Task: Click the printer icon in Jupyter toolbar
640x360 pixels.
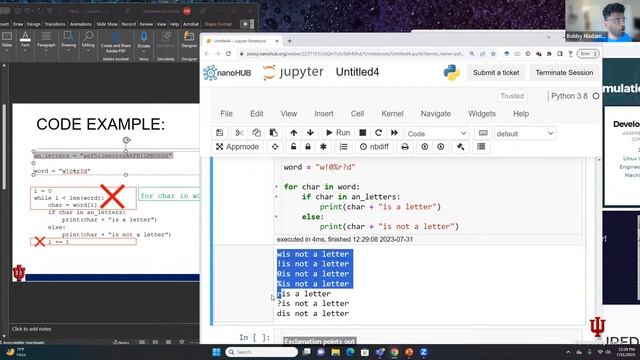Action: (405, 147)
